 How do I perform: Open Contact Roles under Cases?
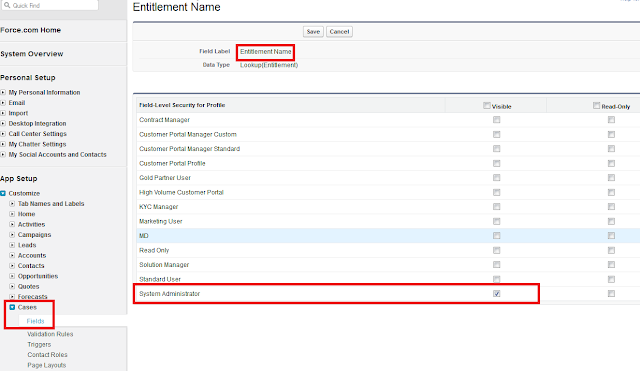click(x=47, y=355)
